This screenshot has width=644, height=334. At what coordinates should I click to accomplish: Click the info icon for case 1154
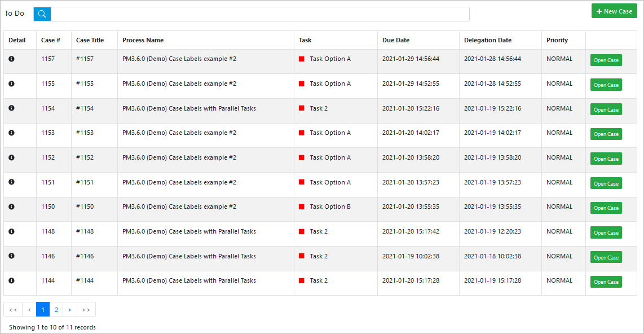[11, 108]
